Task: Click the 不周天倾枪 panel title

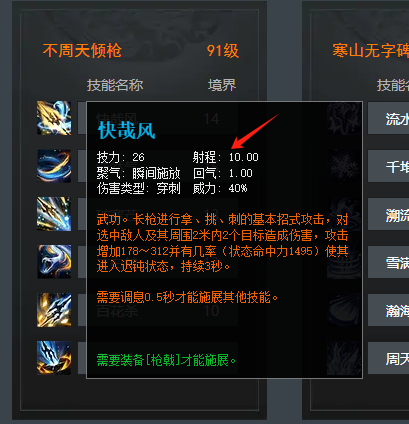Action: coord(82,51)
